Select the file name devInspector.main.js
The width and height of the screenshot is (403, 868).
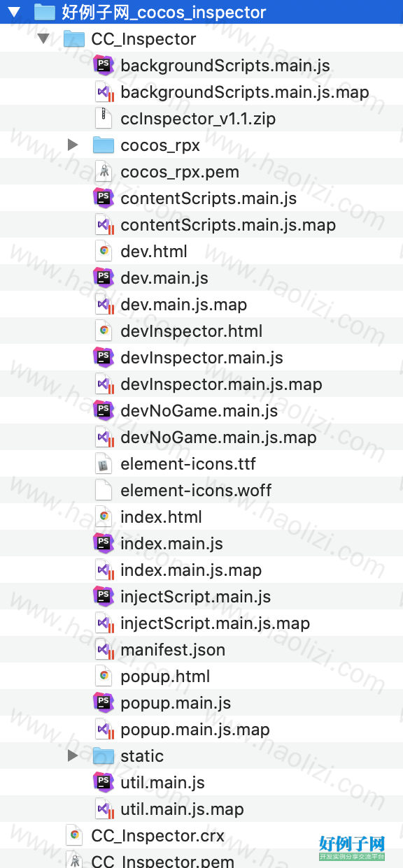(x=201, y=358)
